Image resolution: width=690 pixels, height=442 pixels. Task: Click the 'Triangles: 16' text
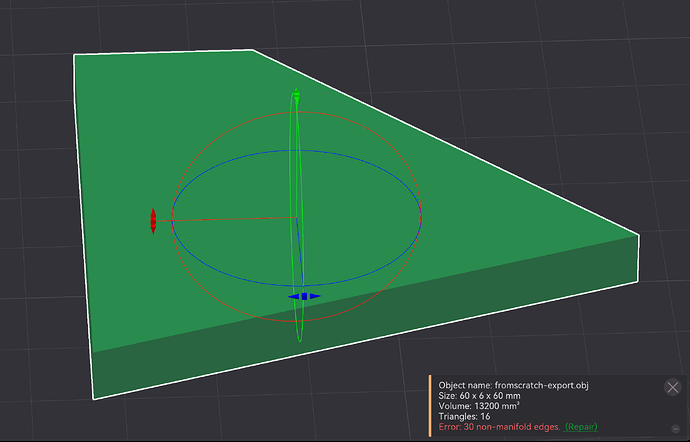pyautogui.click(x=464, y=416)
